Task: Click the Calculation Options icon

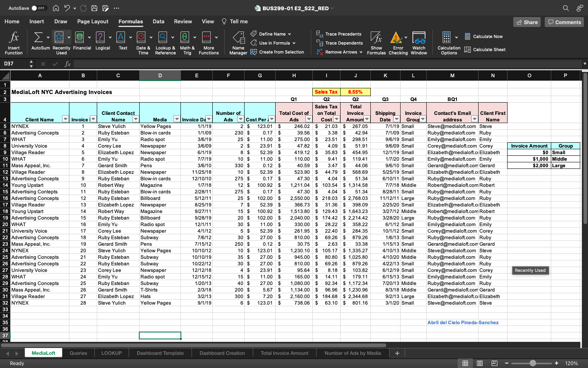Action: [x=446, y=38]
